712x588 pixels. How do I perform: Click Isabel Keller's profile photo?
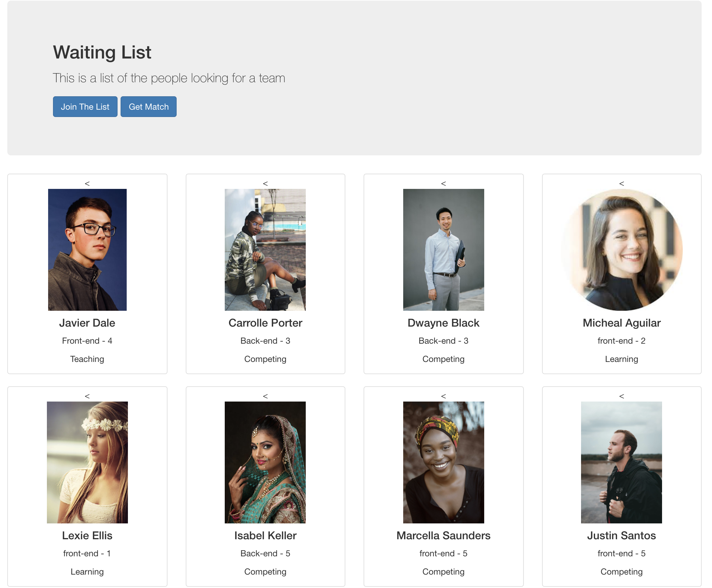pyautogui.click(x=265, y=462)
